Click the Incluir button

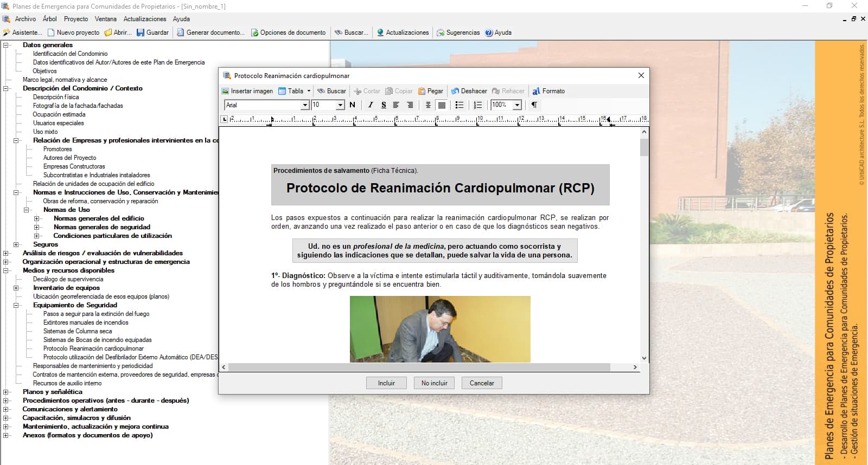(x=386, y=383)
